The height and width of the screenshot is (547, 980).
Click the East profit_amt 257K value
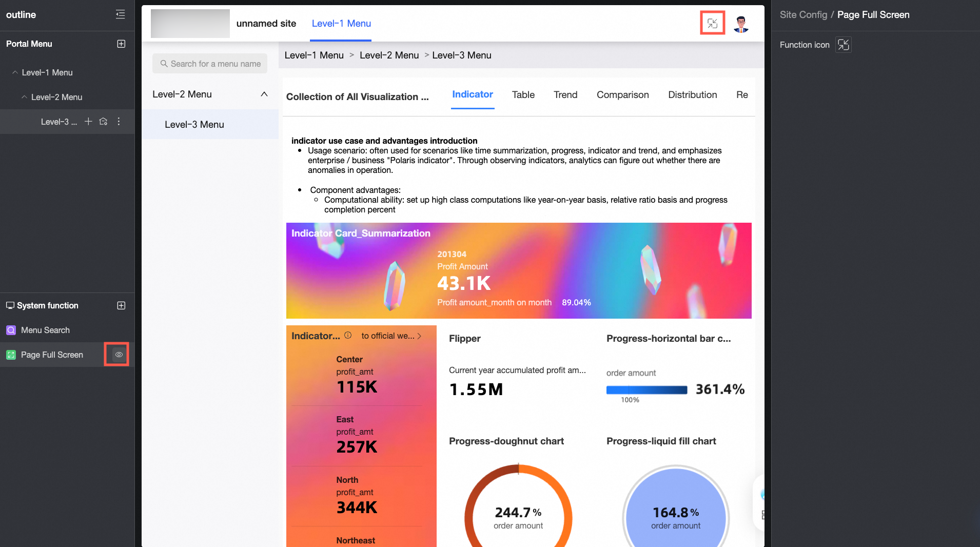coord(357,447)
